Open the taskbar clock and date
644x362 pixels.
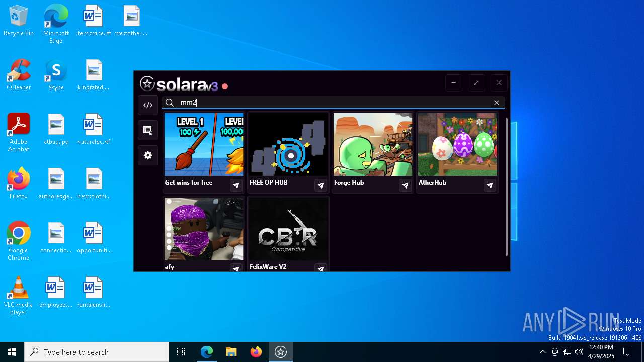601,352
